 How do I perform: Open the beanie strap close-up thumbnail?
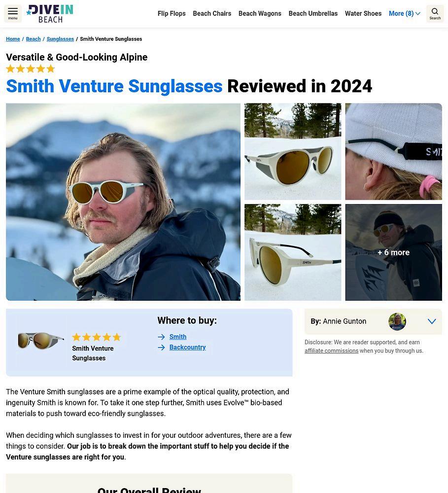(394, 151)
